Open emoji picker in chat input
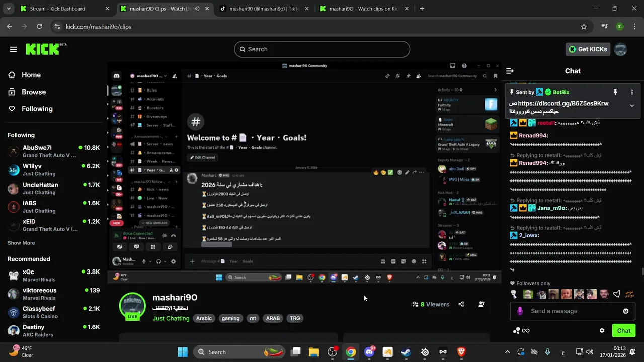The height and width of the screenshot is (362, 644). (x=626, y=311)
